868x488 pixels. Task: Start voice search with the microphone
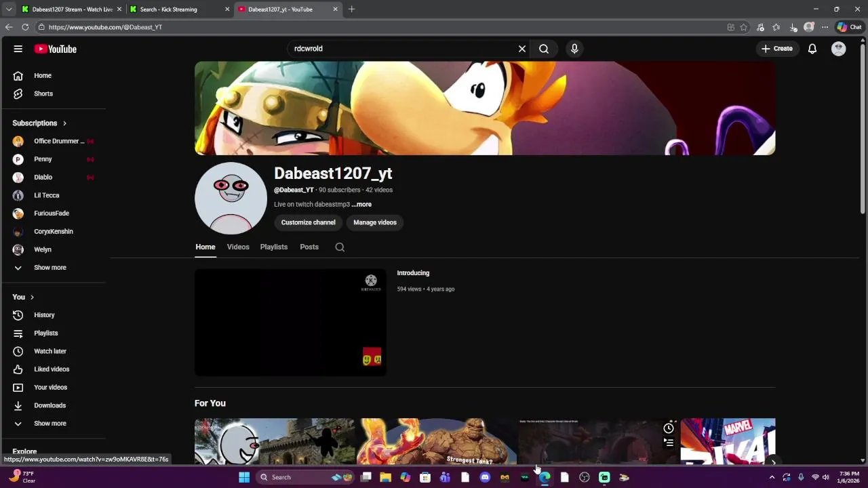tap(574, 49)
